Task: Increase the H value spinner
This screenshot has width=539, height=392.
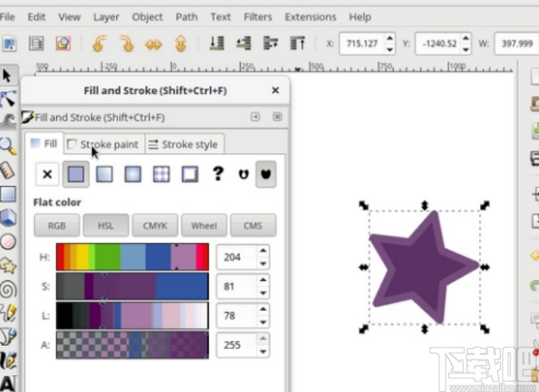Action: [263, 250]
